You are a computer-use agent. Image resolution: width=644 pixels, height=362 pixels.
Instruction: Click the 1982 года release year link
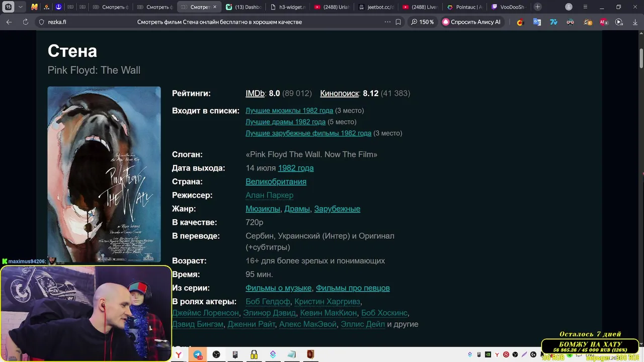coord(296,168)
